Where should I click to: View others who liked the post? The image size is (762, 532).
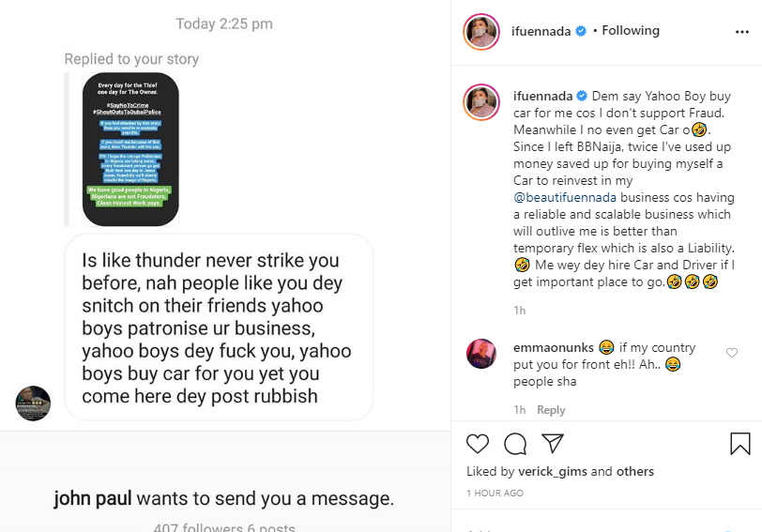635,471
